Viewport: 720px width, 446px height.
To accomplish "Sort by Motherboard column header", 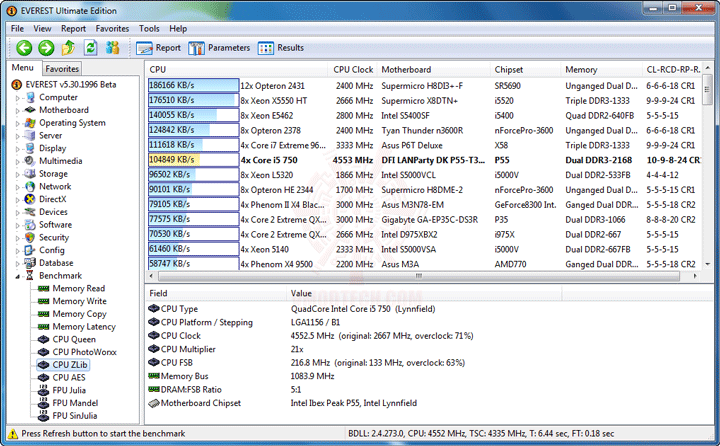I will click(433, 69).
